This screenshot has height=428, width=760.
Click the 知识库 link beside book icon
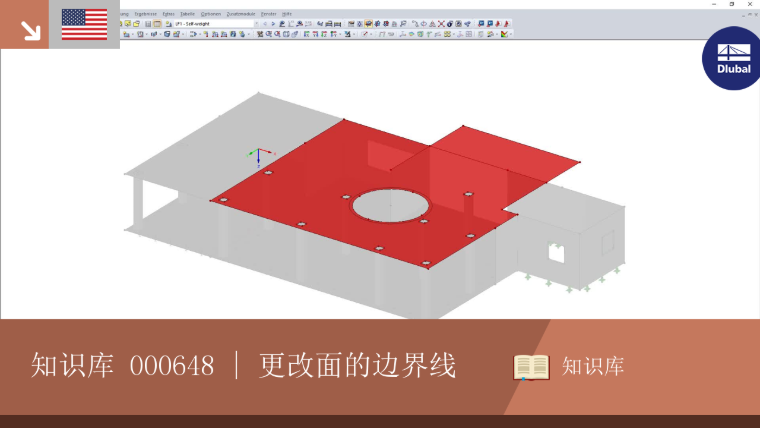[593, 366]
